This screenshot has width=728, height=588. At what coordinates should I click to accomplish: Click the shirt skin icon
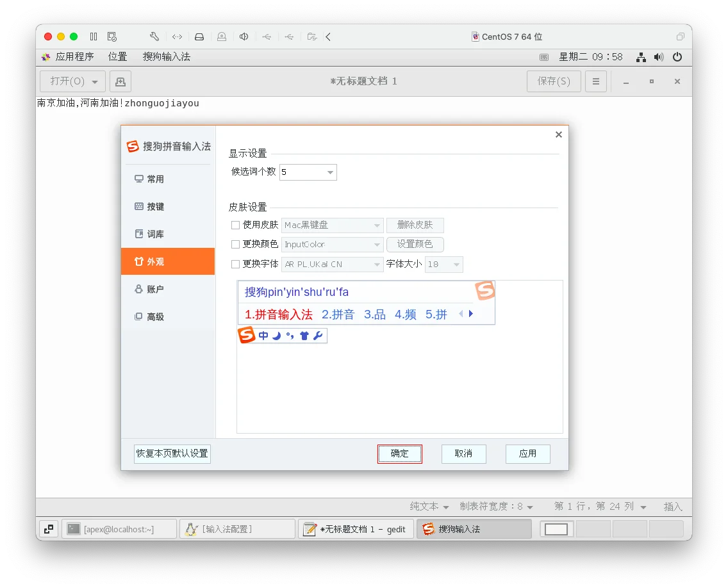pos(304,336)
